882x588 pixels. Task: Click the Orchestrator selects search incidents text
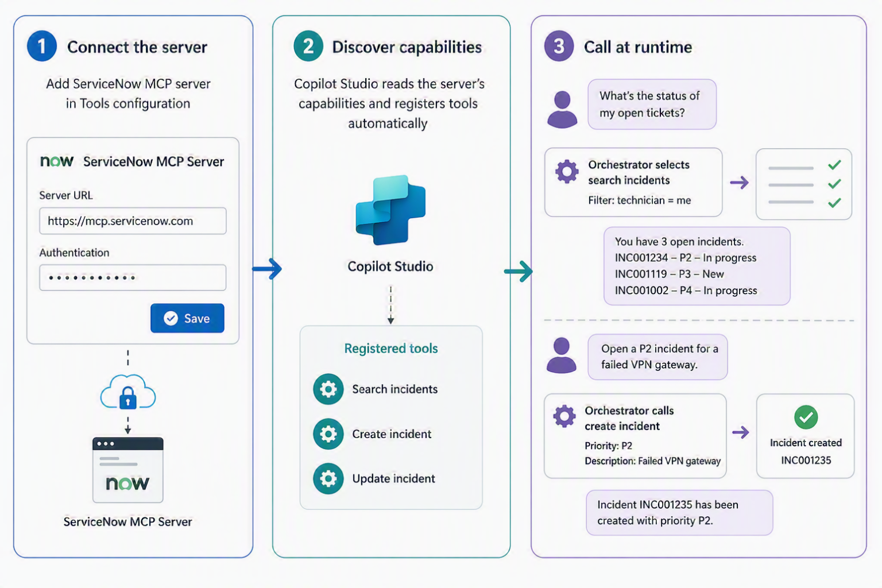click(639, 172)
